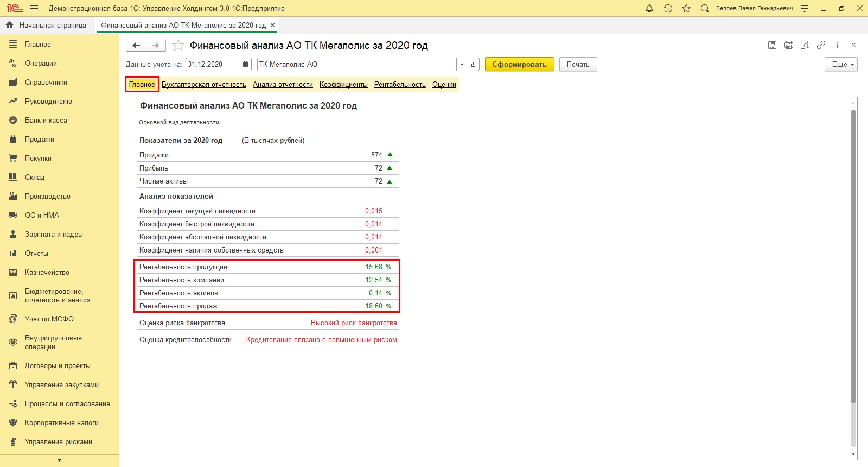The image size is (868, 467).
Task: Open Покупки section in sidebar
Action: click(60, 159)
